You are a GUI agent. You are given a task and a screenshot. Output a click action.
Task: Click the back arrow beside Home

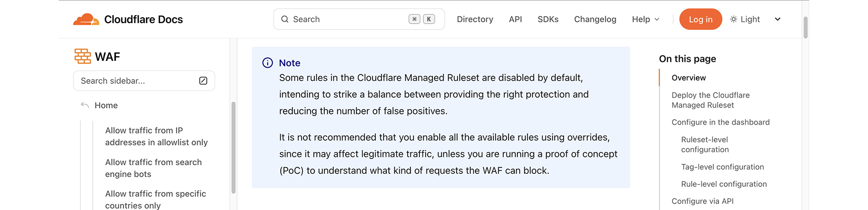coord(85,106)
